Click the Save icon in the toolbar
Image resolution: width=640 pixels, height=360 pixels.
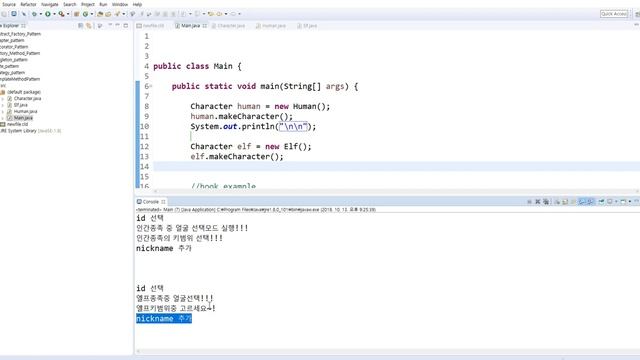[13, 14]
